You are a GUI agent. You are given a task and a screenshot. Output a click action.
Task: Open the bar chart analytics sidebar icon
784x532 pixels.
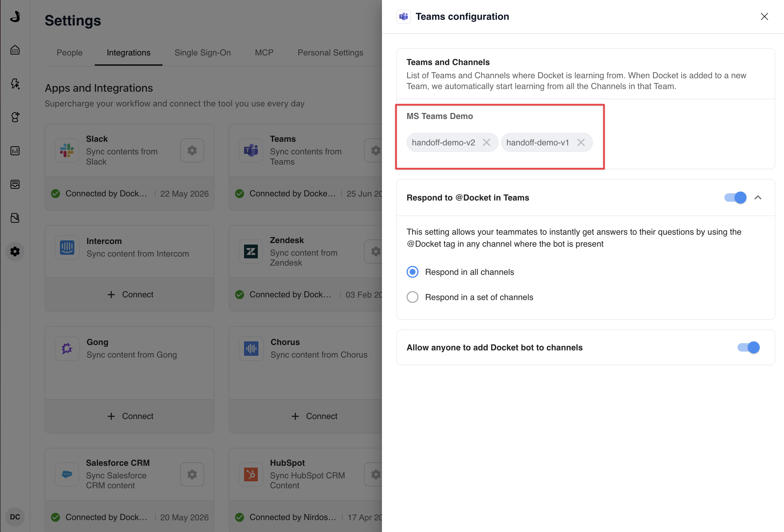pyautogui.click(x=15, y=150)
